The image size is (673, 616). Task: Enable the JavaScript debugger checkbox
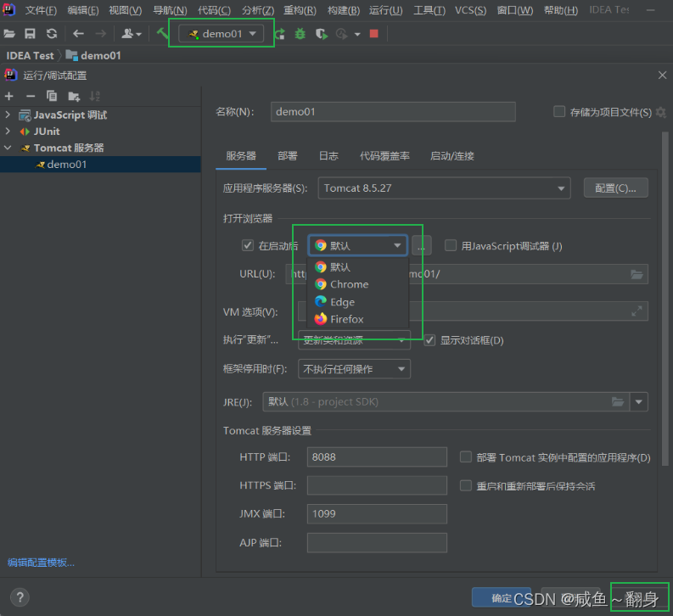pos(451,245)
